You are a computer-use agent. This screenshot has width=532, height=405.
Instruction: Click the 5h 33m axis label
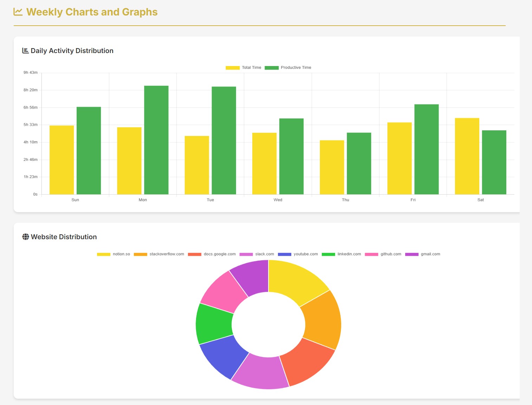point(31,125)
